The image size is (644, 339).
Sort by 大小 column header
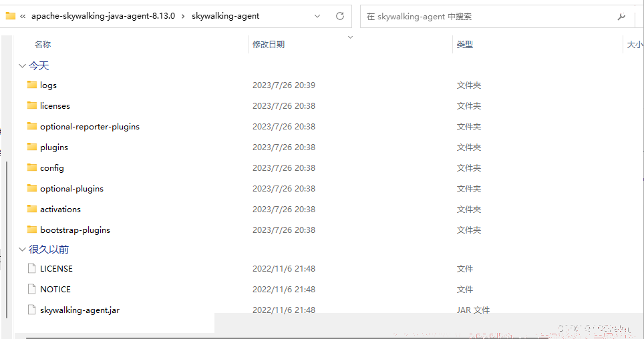click(x=635, y=44)
